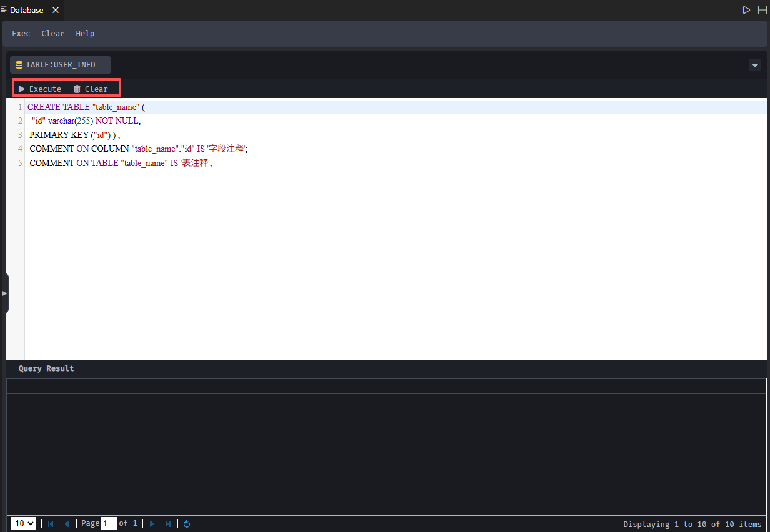Go to next page of query results
The image size is (770, 532).
click(x=152, y=524)
